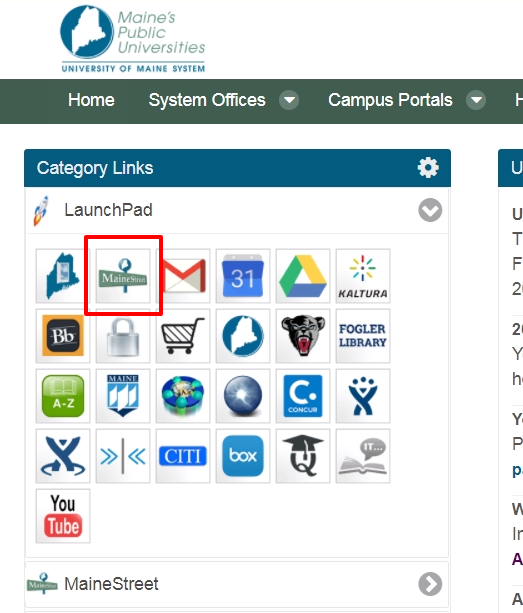Click the small MaineStreet sign icon

42,584
